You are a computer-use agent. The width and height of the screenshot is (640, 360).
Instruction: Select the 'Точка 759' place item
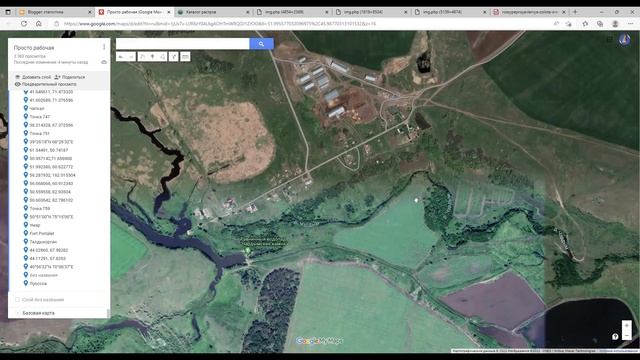click(40, 209)
